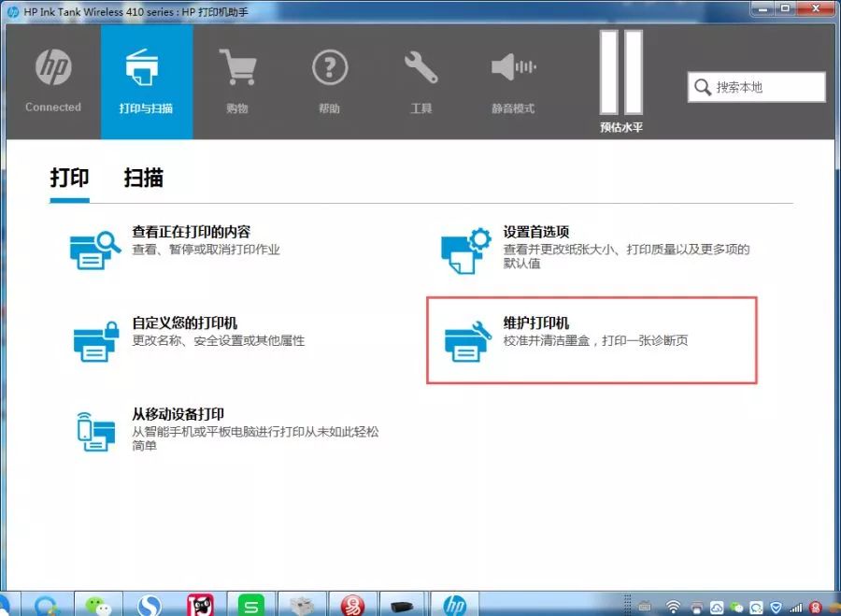Click the 预估水平 ink level bars
Viewport: 841px width, 616px height.
pyautogui.click(x=621, y=81)
